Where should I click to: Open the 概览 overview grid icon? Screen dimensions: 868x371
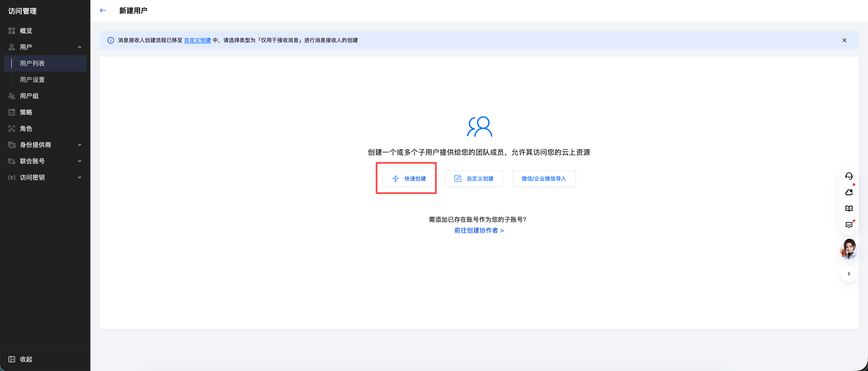(12, 31)
